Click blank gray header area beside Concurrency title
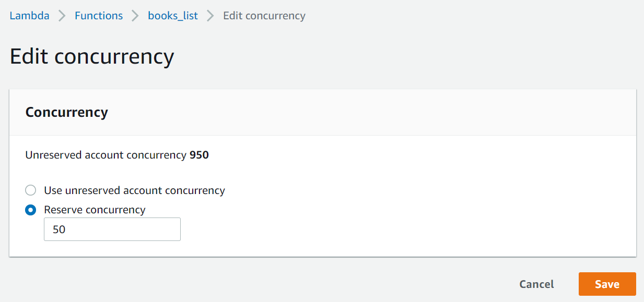The width and height of the screenshot is (644, 302). click(x=366, y=112)
